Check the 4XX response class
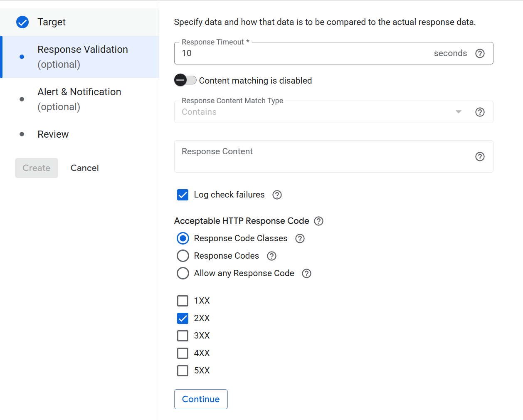Image resolution: width=523 pixels, height=420 pixels. (x=183, y=353)
